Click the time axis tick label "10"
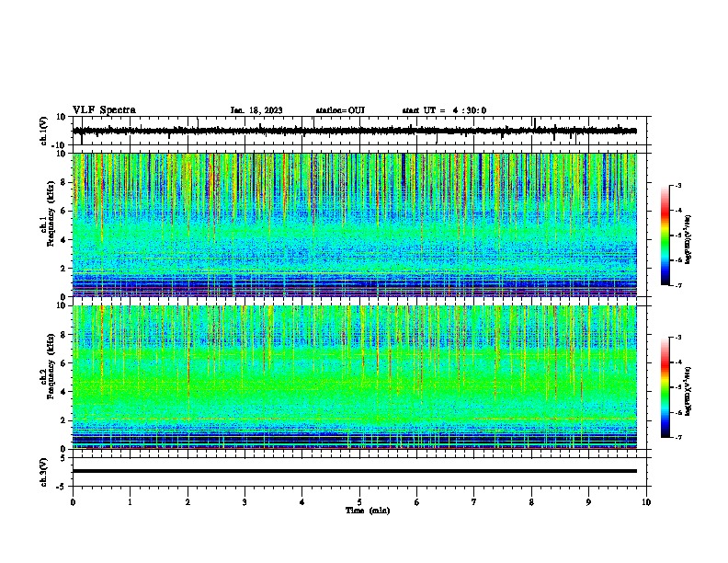 pyautogui.click(x=646, y=502)
